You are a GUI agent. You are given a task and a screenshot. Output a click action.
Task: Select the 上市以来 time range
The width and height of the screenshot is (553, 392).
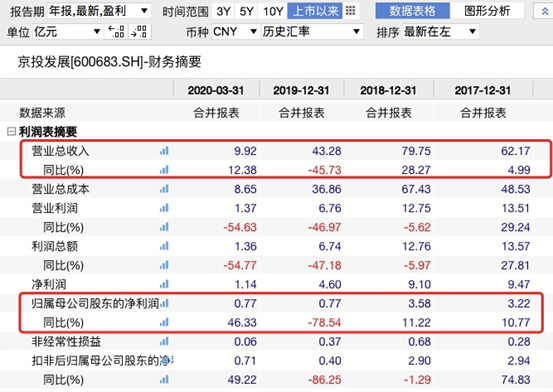click(315, 11)
